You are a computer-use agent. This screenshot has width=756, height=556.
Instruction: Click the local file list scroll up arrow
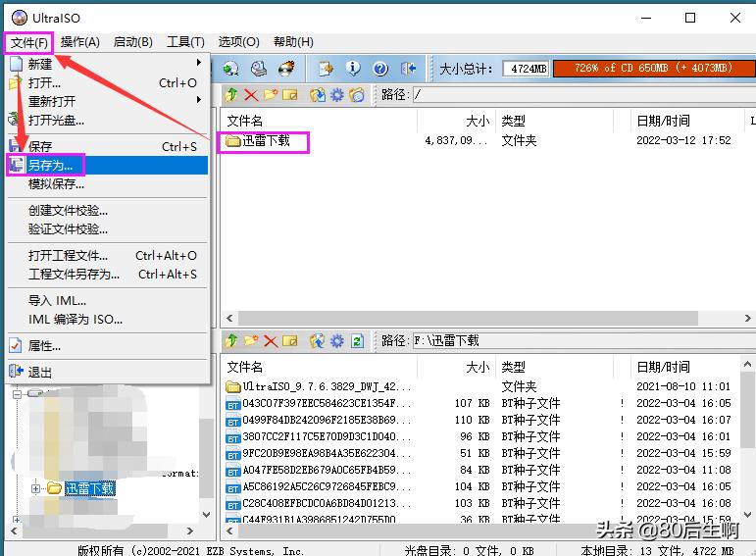pos(747,365)
